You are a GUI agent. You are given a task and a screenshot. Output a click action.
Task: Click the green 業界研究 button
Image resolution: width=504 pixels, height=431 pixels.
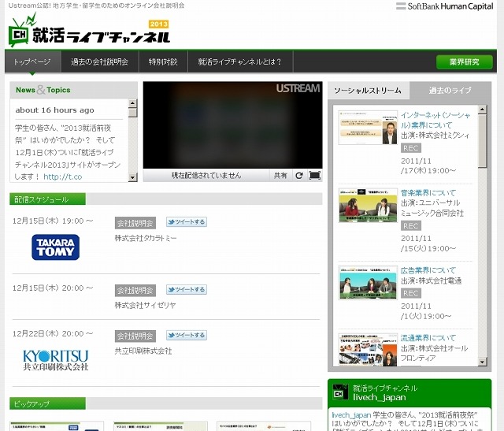coord(464,61)
